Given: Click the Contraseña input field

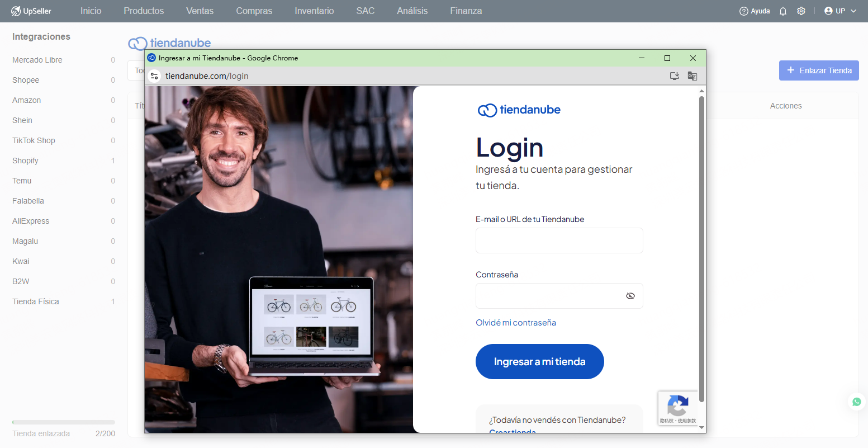Looking at the screenshot, I should 559,296.
